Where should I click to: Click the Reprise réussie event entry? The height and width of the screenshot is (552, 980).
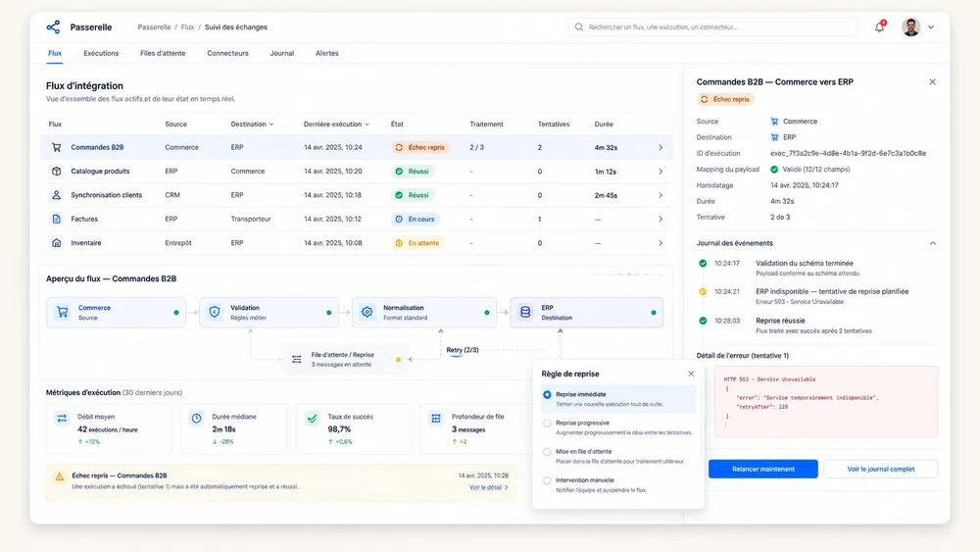click(813, 326)
